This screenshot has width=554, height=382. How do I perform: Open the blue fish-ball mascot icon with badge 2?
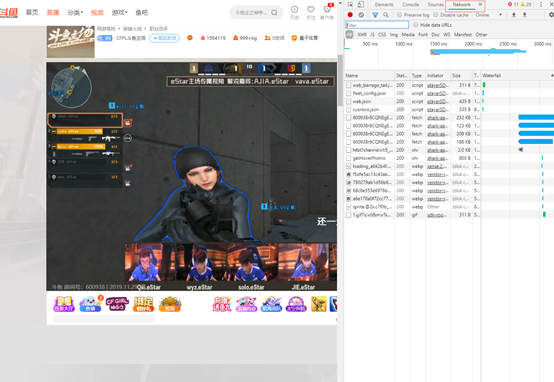[x=90, y=304]
